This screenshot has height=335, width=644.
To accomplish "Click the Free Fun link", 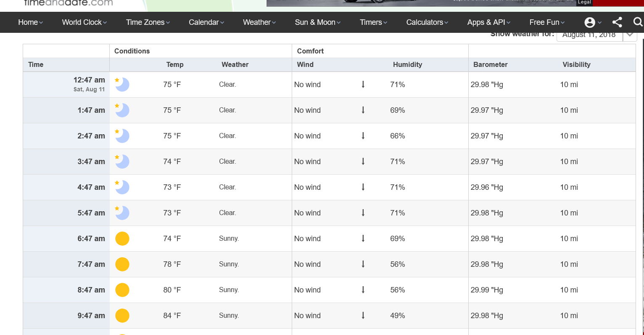I will pos(546,22).
